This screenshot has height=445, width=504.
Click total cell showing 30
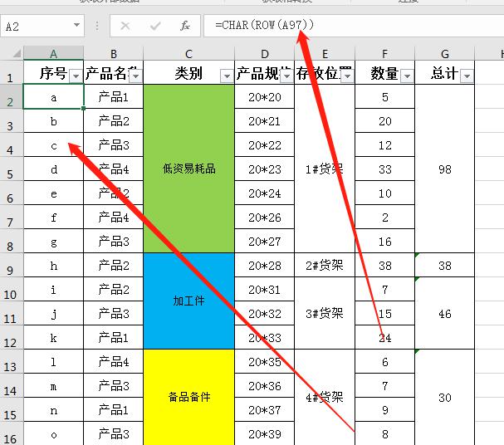[x=445, y=398]
